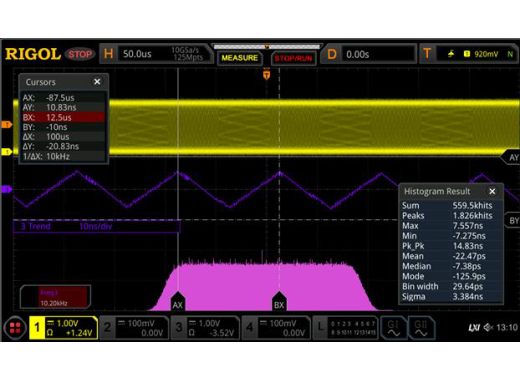Click the yellow channel 1 ground marker
Screen dimensions: 520x380
click(7, 152)
